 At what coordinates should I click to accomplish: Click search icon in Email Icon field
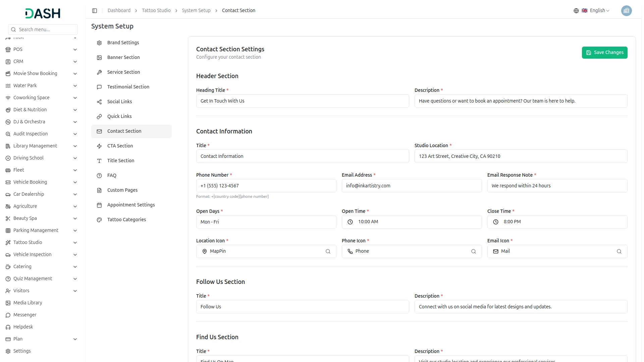619,251
